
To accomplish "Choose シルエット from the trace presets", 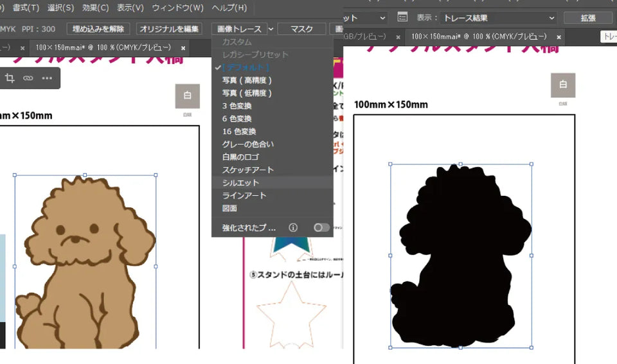I will click(x=240, y=183).
